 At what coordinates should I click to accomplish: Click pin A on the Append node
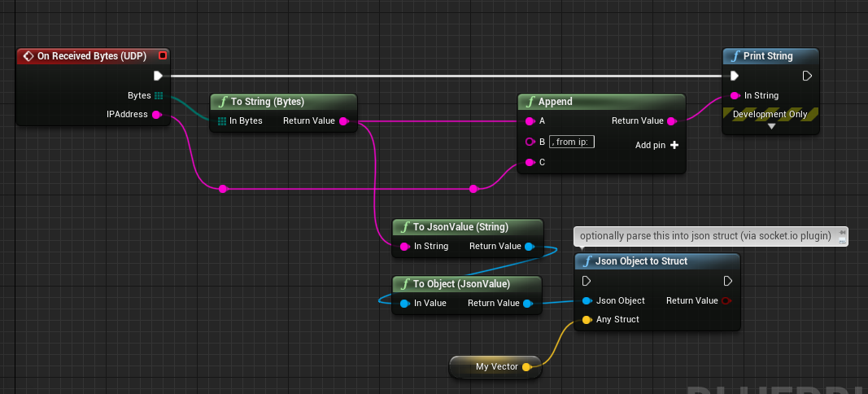pyautogui.click(x=530, y=120)
